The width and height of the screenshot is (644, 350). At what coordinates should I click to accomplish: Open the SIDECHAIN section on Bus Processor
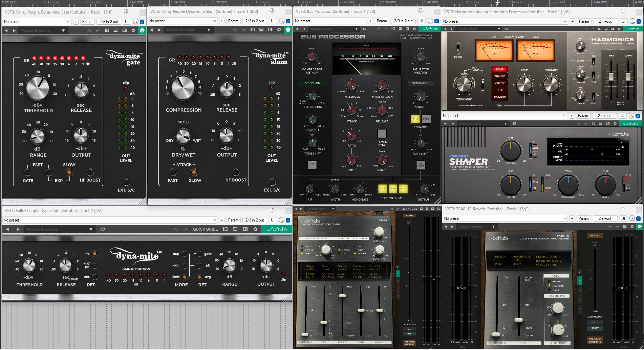313,83
